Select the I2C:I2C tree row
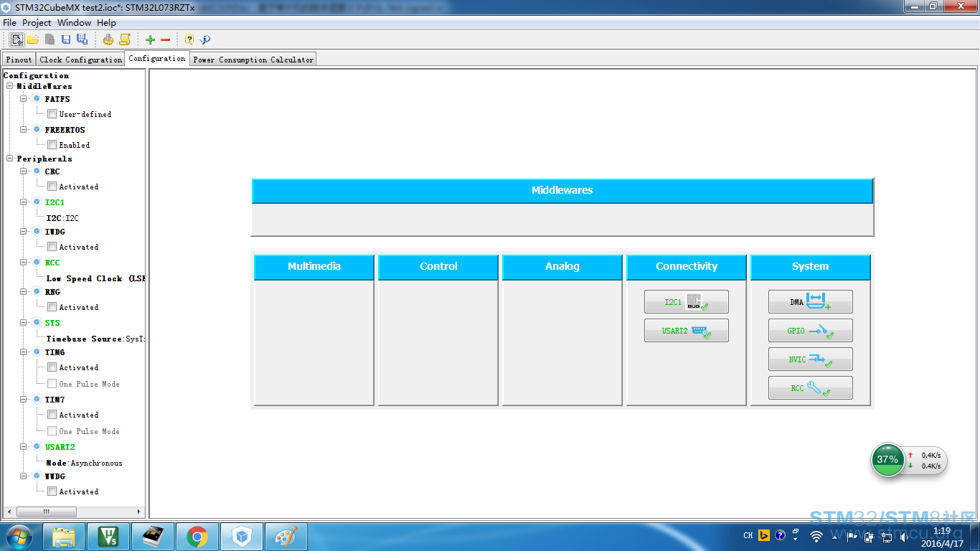980x551 pixels. (x=62, y=217)
